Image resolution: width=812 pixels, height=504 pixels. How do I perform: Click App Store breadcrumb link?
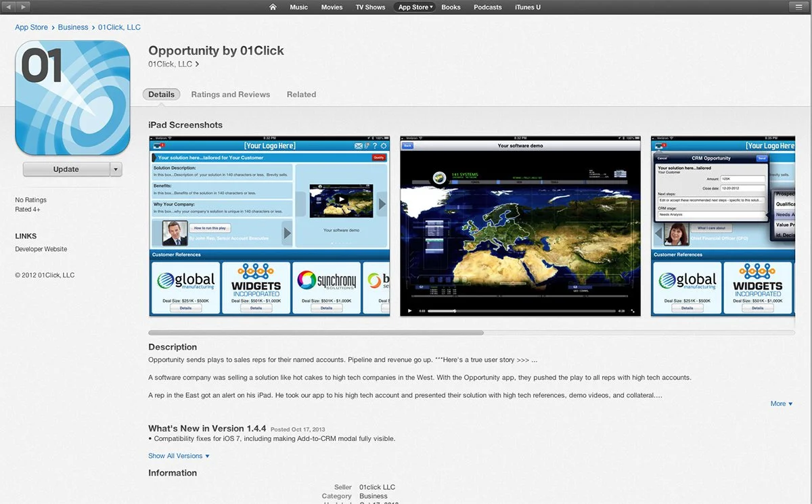coord(31,27)
